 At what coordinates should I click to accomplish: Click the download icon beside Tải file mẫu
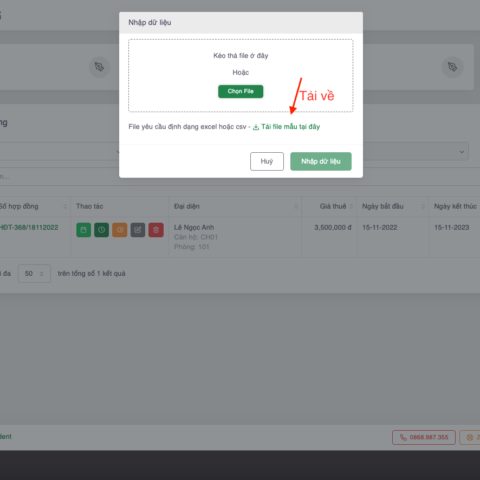coord(256,127)
